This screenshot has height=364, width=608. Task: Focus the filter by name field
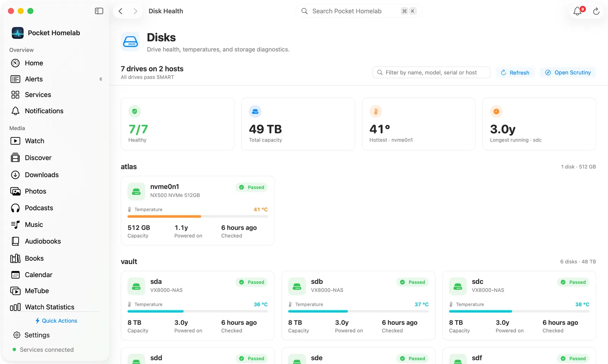tap(431, 72)
